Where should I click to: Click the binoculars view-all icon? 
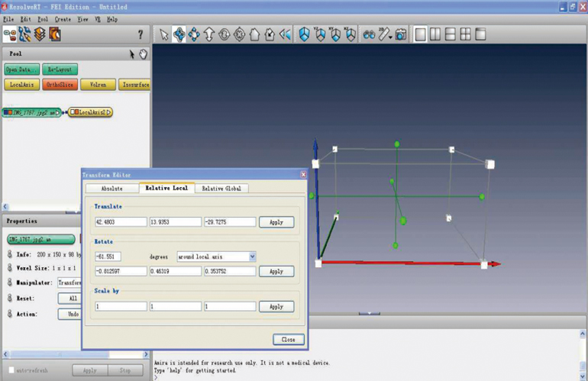(369, 34)
